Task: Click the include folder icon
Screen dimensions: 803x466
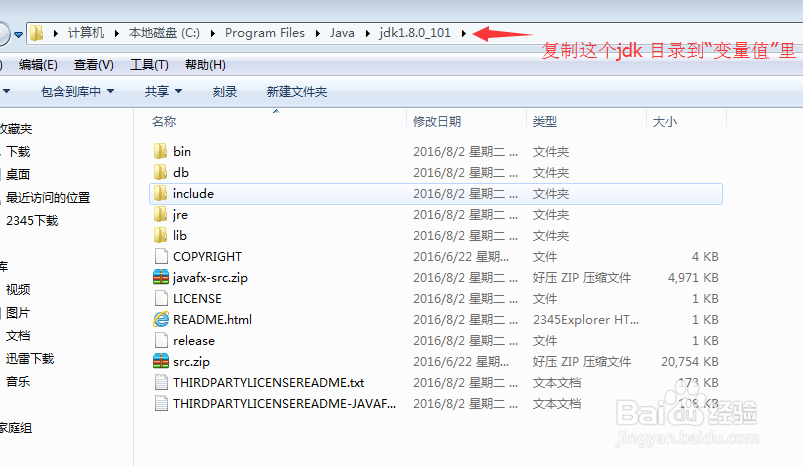Action: (x=160, y=193)
